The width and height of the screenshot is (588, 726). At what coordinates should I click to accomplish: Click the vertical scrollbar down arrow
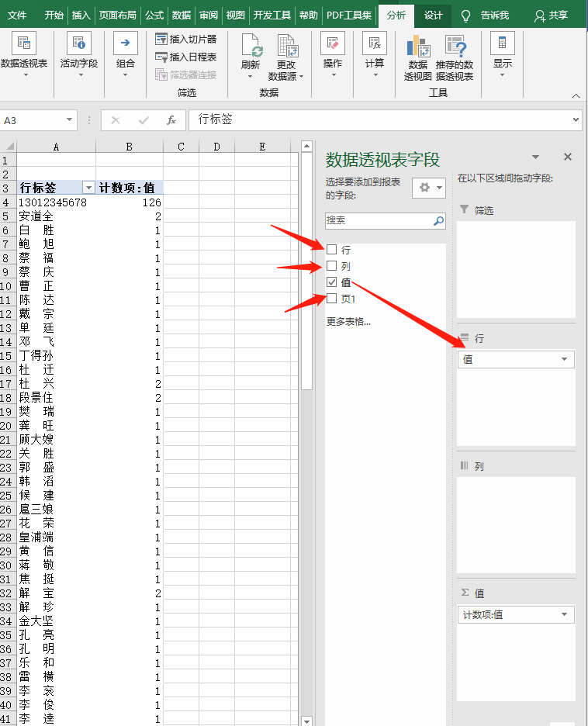(x=306, y=721)
